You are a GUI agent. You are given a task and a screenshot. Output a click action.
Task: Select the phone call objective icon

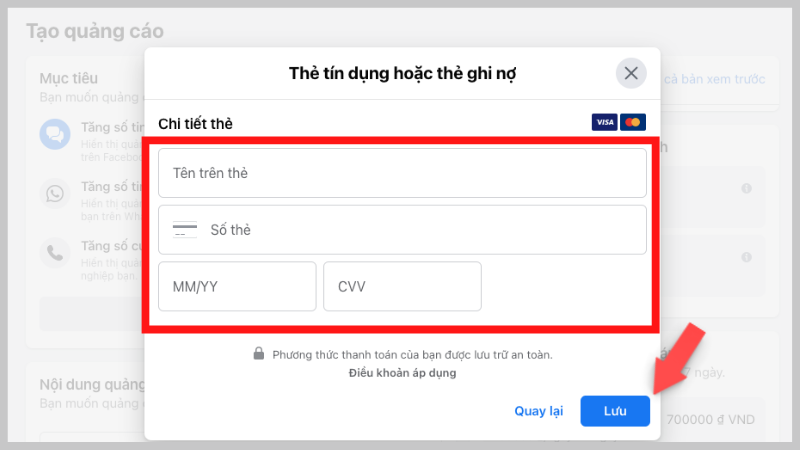[x=54, y=251]
